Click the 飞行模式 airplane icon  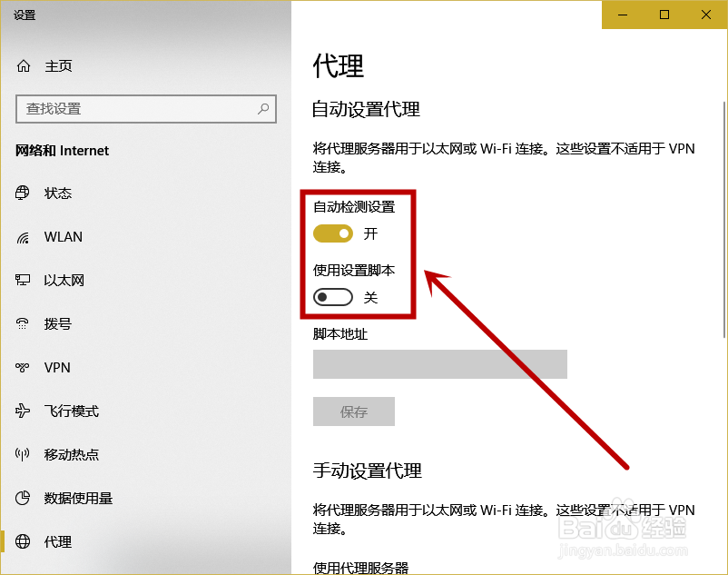tap(22, 411)
